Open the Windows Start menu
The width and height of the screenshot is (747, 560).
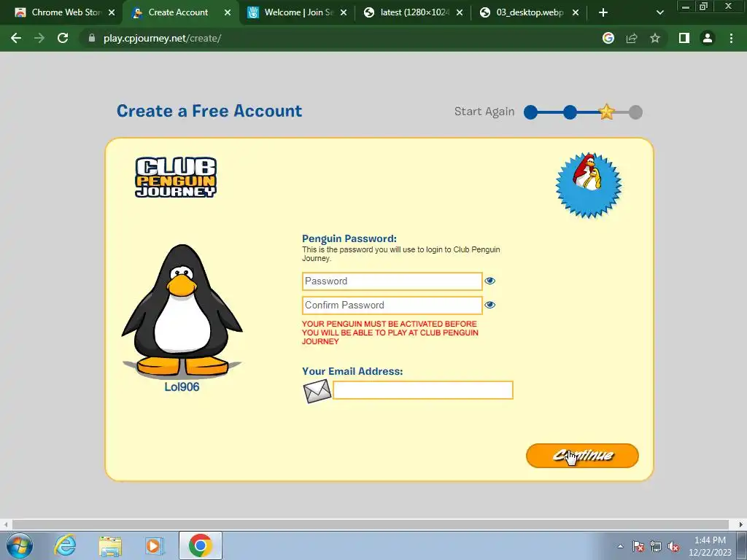click(x=20, y=545)
